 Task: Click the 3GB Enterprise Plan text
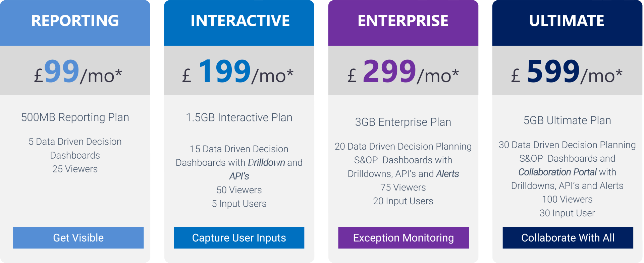[x=403, y=122]
